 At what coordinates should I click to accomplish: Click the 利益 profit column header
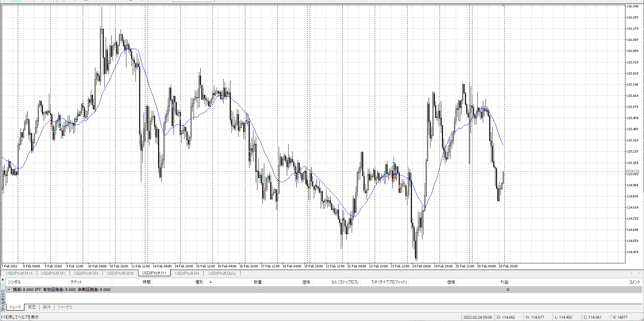[504, 282]
